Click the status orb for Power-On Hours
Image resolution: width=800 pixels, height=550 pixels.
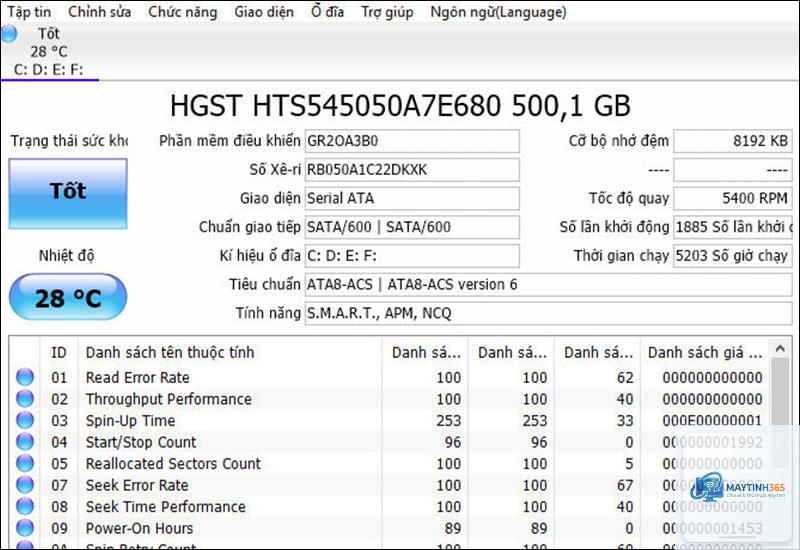point(25,528)
